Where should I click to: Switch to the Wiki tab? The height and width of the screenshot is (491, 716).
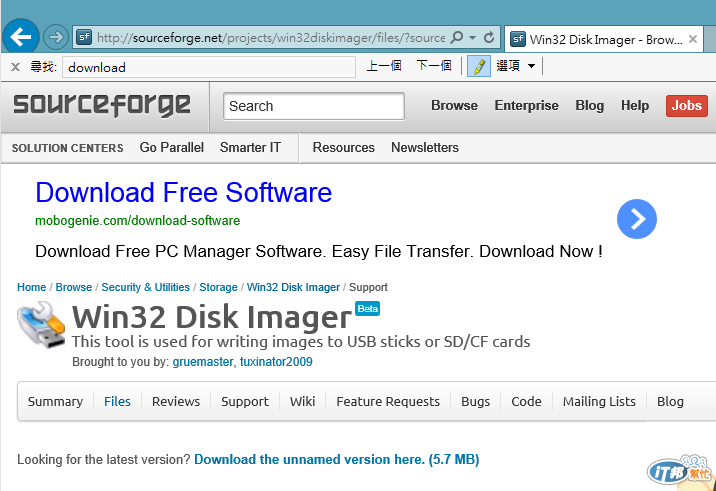coord(302,401)
